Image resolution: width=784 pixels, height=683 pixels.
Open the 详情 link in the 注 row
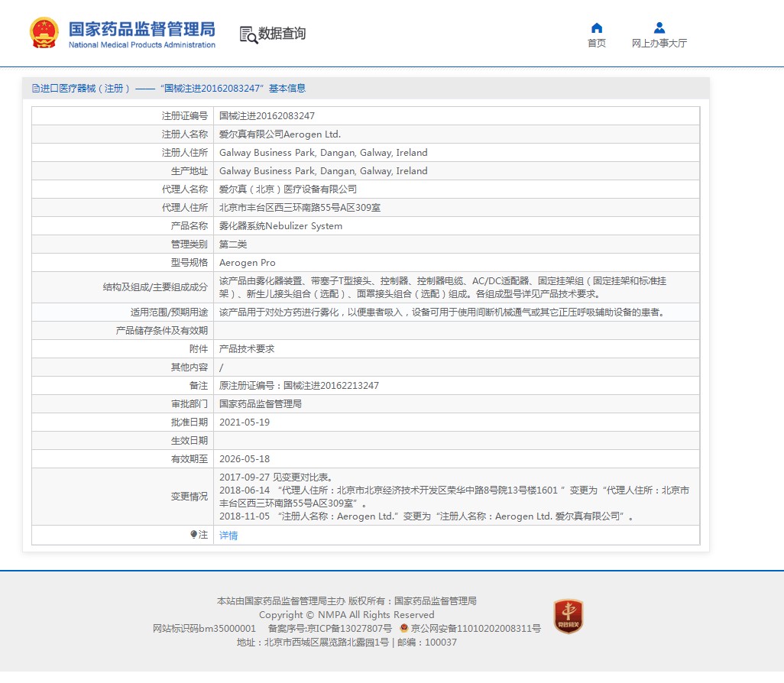228,536
